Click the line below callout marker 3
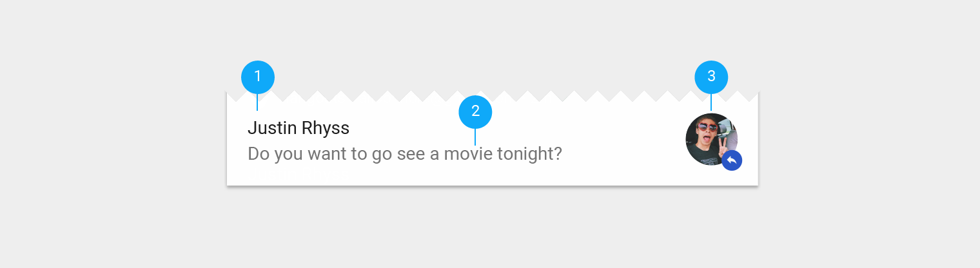Viewport: 980px width, 268px height. point(711,102)
